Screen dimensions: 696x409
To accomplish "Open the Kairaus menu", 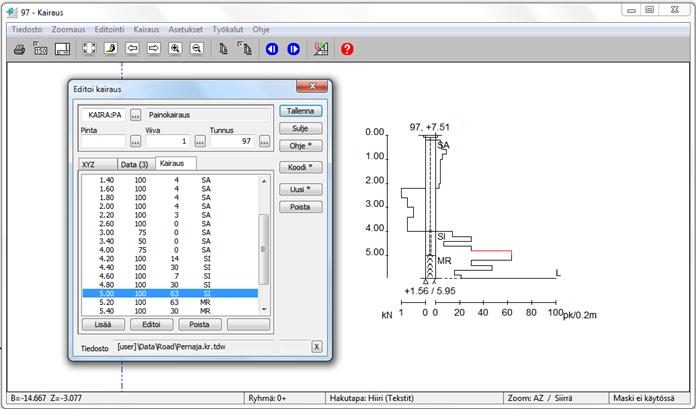I will [x=146, y=29].
